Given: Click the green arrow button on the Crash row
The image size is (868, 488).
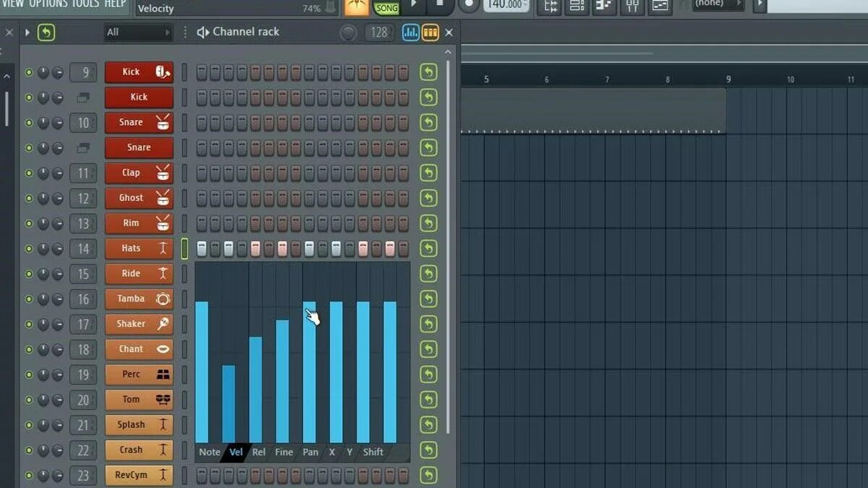Looking at the screenshot, I should [428, 450].
